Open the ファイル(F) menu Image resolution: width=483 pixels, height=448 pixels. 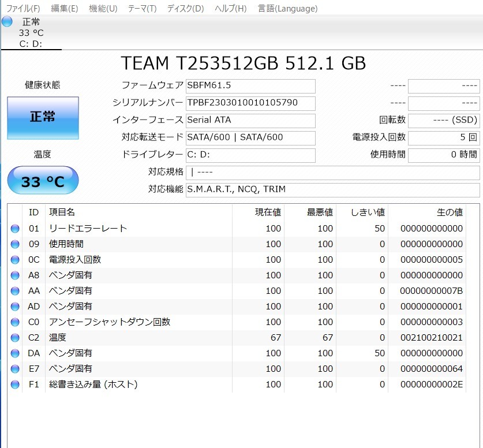[x=23, y=8]
